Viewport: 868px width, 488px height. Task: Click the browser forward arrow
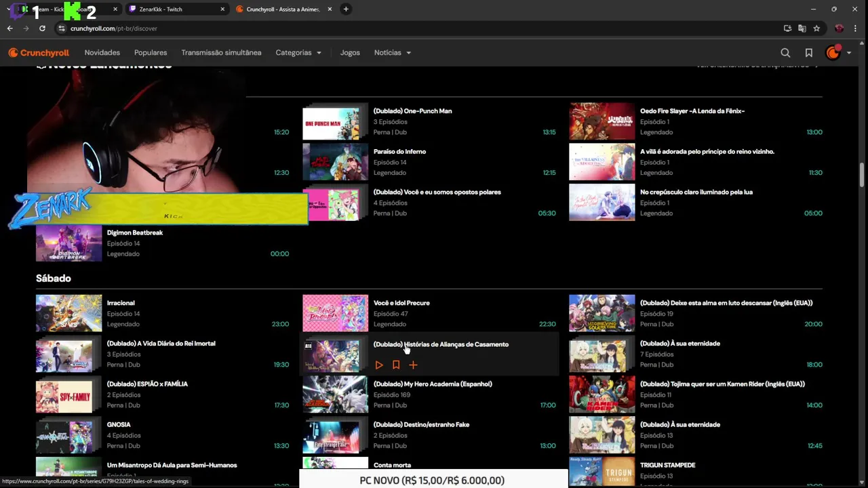pos(26,28)
